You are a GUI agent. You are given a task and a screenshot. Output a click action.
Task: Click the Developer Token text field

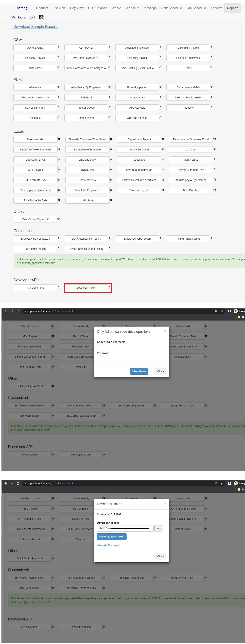click(125, 528)
